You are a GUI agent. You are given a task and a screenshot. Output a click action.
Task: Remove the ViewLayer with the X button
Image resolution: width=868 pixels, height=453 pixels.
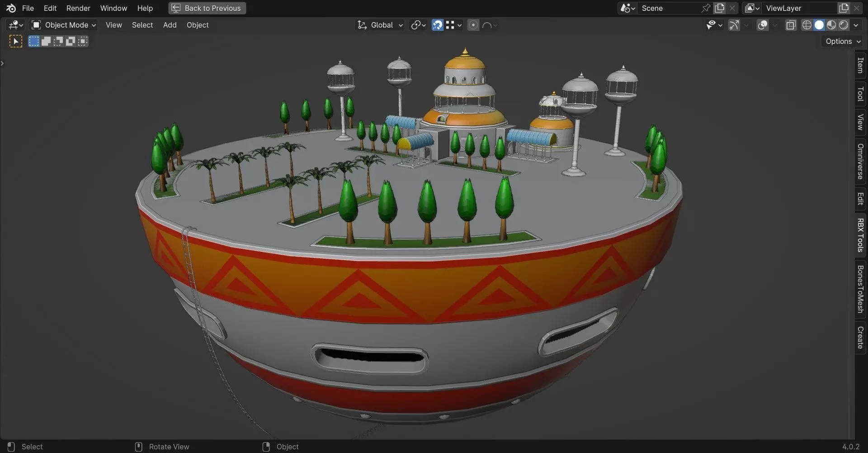857,8
